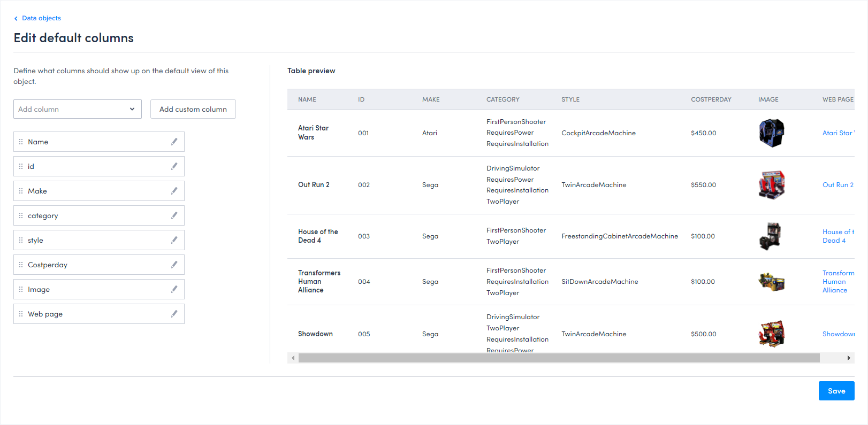Grab the drag handle for Name column
This screenshot has width=868, height=425.
coord(21,142)
